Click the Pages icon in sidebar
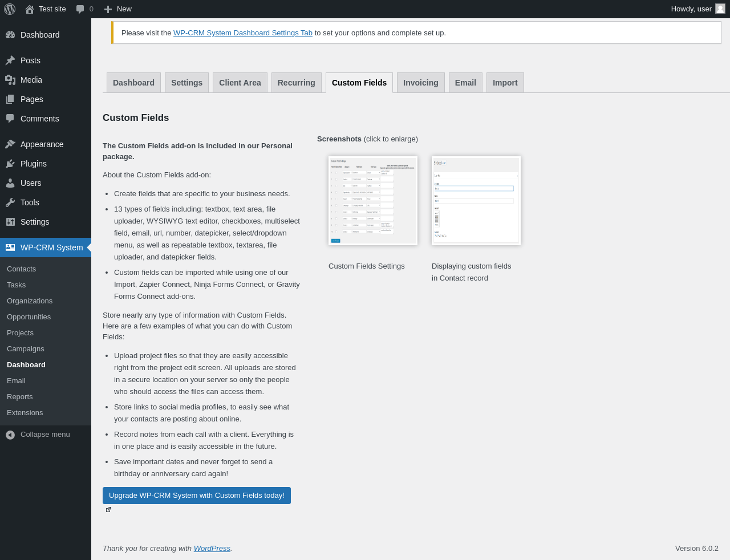 [x=10, y=99]
